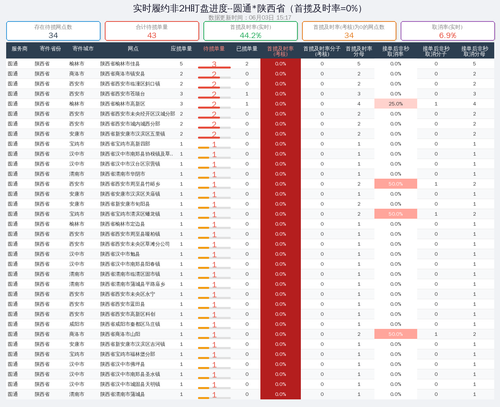Click the red 首揽及时率(考核) column header
Image resolution: width=500 pixels, height=407 pixels.
(x=280, y=51)
